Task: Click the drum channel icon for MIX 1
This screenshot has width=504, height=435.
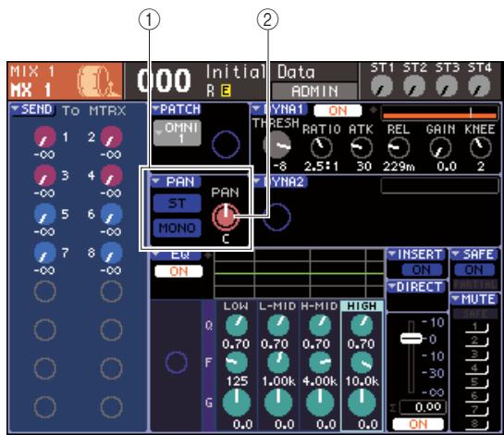Action: 97,81
